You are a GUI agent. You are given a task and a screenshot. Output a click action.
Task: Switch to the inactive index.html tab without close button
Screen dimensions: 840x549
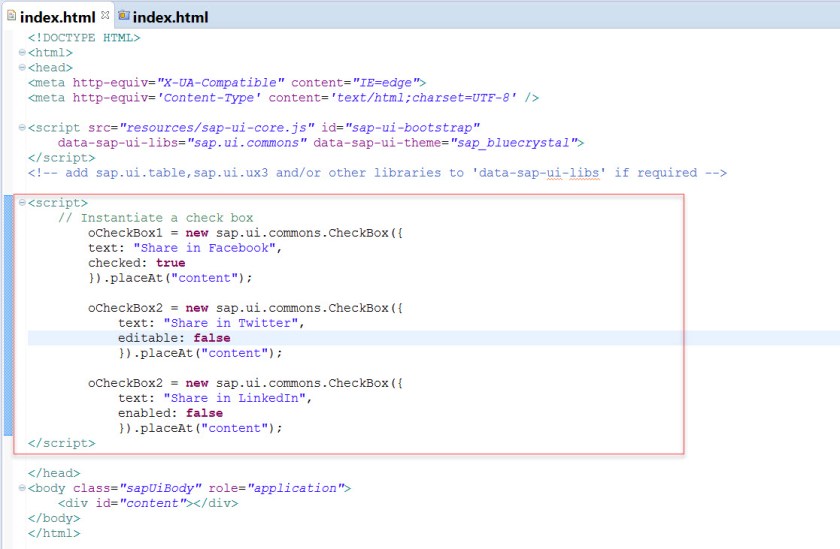[163, 17]
